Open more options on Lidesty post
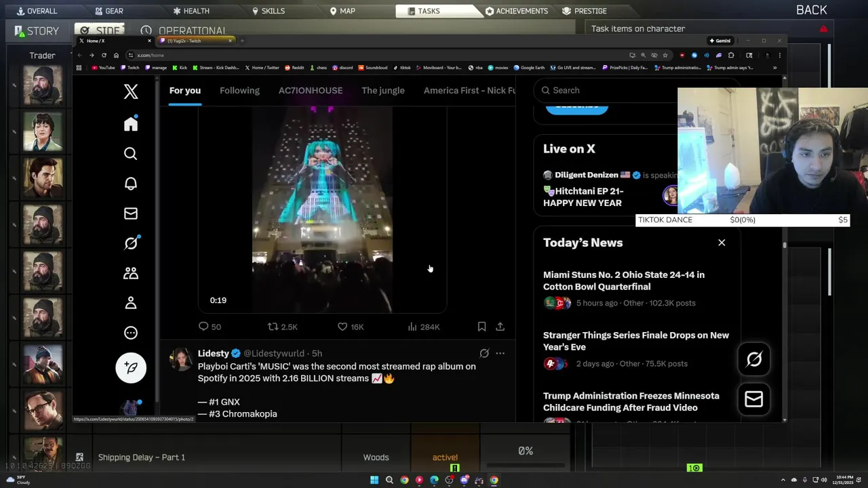The image size is (868, 488). (500, 353)
